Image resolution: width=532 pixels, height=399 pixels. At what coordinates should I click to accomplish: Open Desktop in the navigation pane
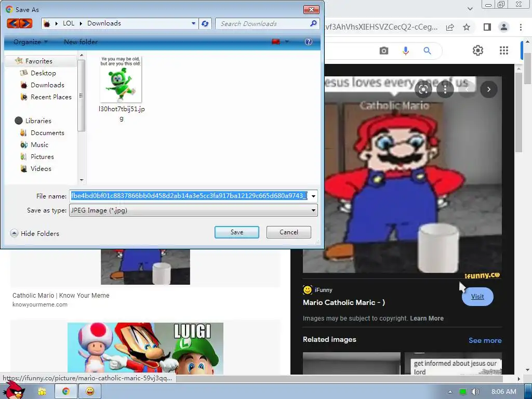click(x=43, y=73)
